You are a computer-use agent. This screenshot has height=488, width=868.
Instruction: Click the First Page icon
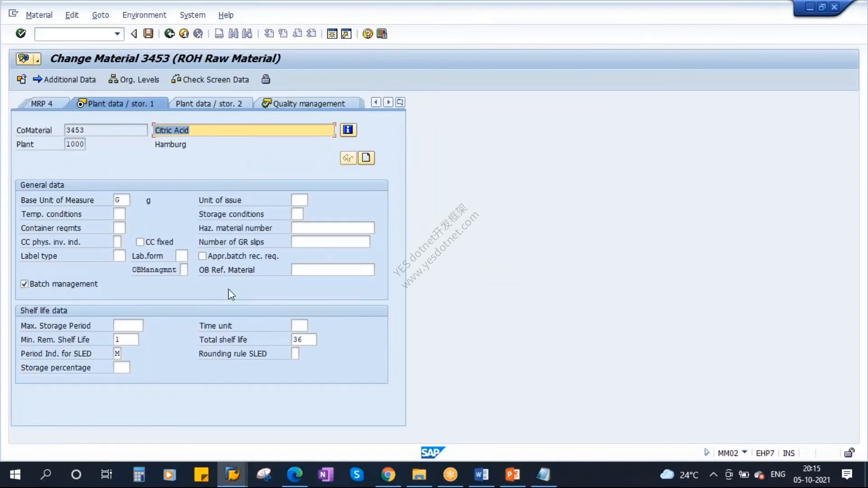(269, 33)
